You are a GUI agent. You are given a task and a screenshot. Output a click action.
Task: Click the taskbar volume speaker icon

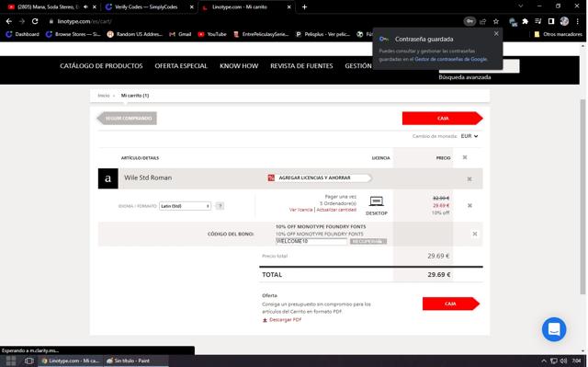563,361
